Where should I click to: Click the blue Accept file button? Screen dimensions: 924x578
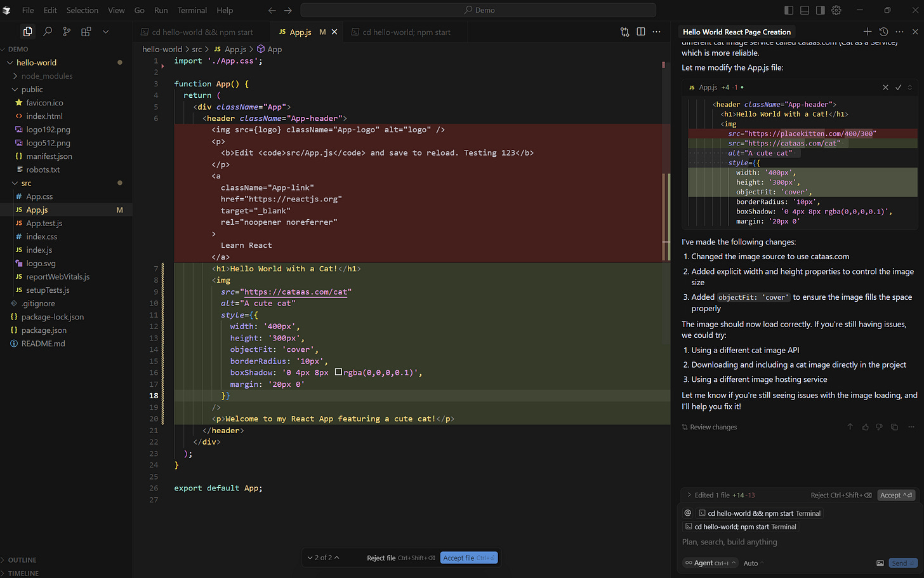tap(468, 558)
